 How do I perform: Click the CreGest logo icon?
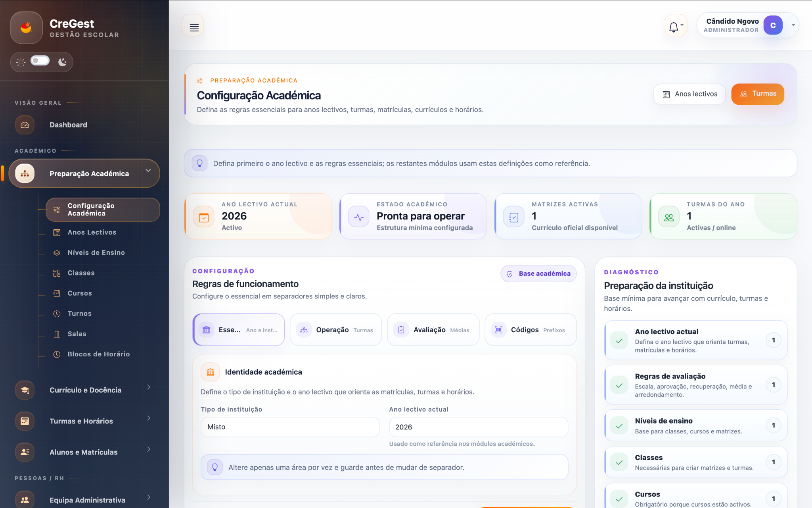[26, 27]
